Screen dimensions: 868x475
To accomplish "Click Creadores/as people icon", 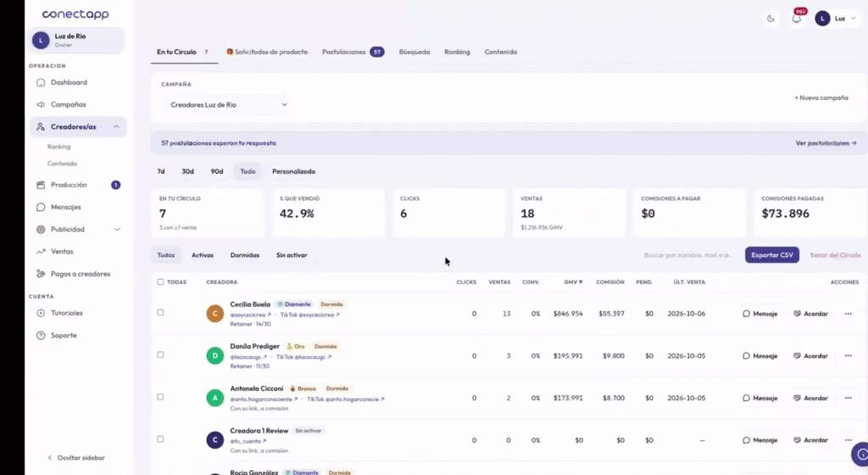I will click(x=41, y=126).
